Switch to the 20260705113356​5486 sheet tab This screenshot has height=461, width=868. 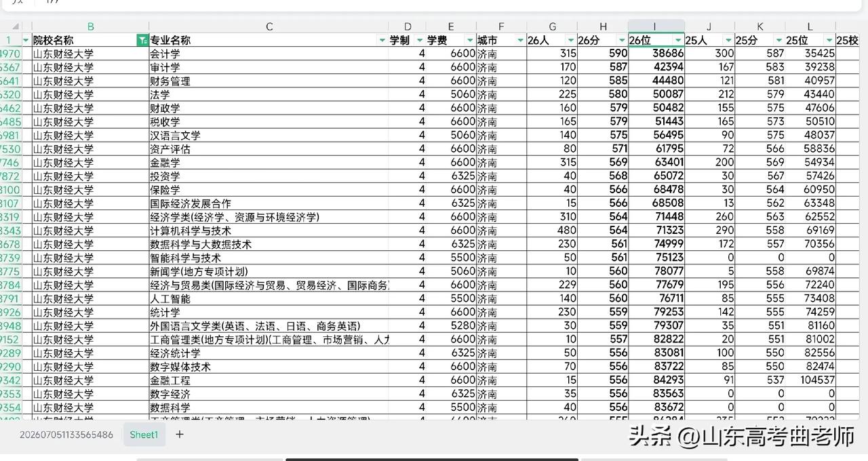tap(66, 435)
